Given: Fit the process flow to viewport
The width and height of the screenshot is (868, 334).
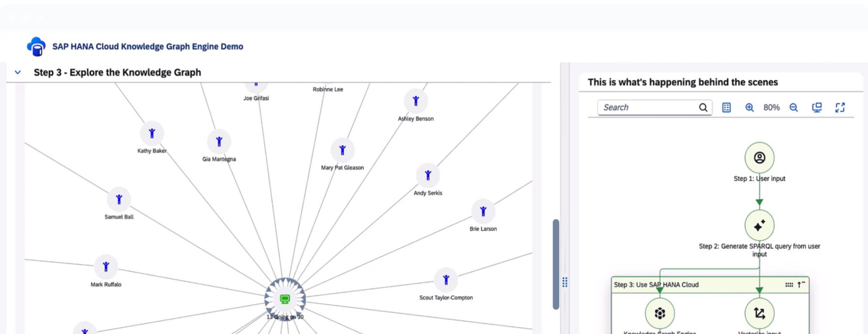Looking at the screenshot, I should click(817, 108).
